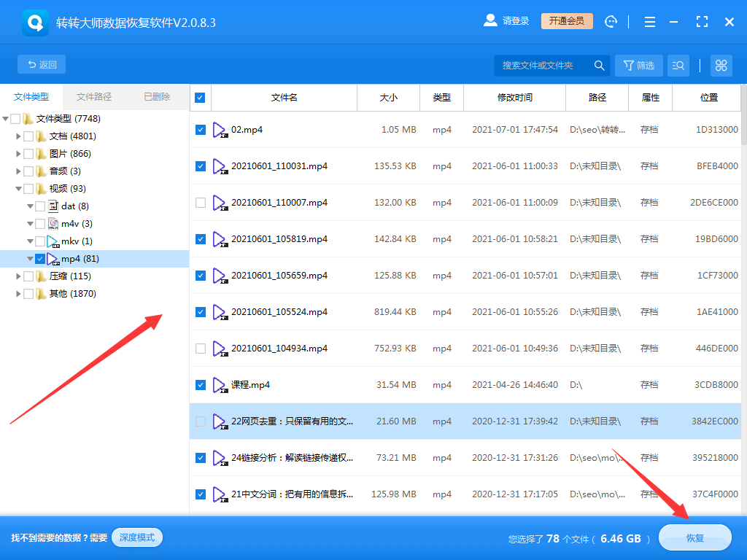Check the 文件类型 (7748) root checkbox
This screenshot has width=747, height=560.
[x=15, y=119]
